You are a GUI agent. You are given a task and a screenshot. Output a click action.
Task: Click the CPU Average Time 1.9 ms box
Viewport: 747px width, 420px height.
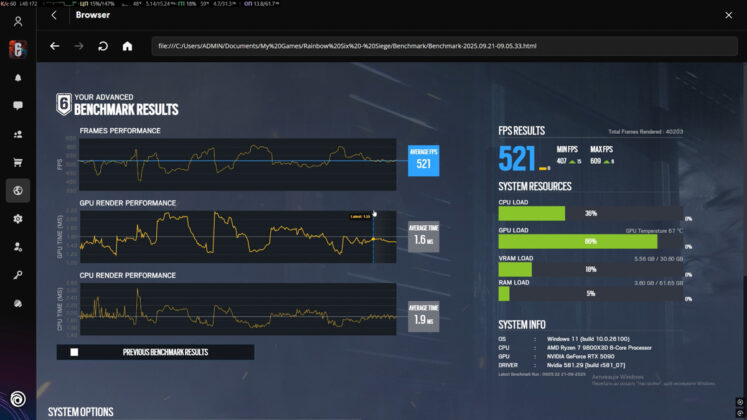[424, 316]
